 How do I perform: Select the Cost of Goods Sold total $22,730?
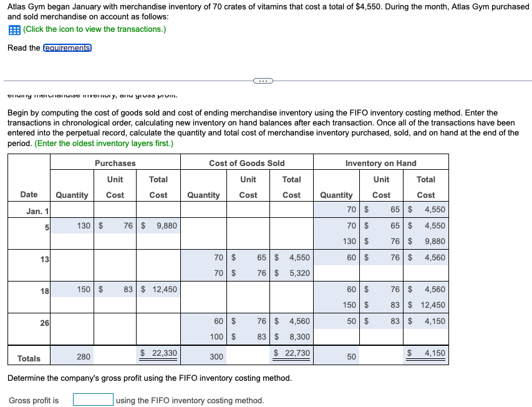click(291, 354)
